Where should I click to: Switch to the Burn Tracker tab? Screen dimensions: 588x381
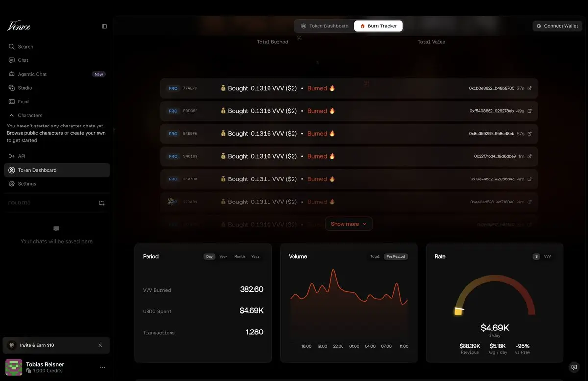coord(378,26)
